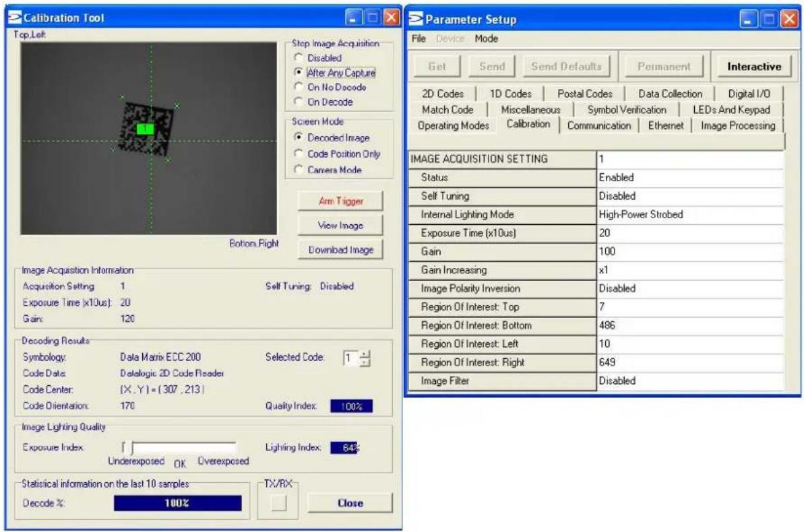Click the Quality Index 100% bar
Image resolution: width=804 pixels, height=532 pixels.
351,407
